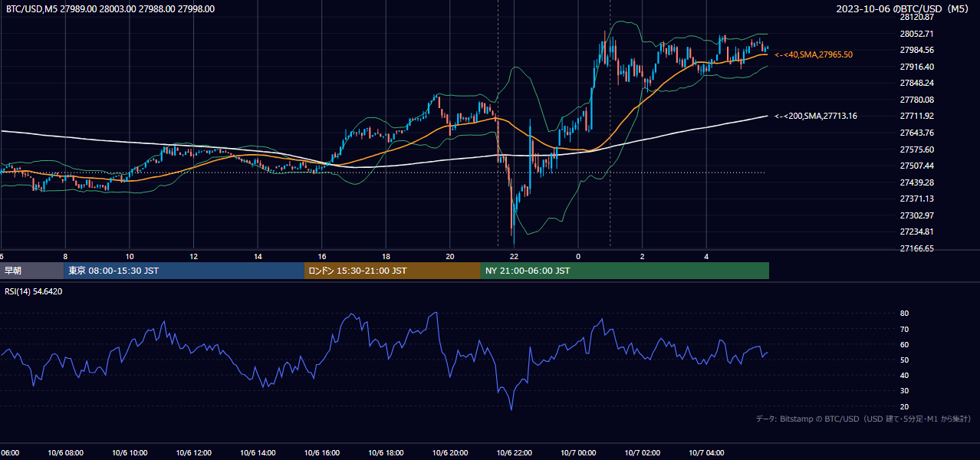Click price axis value 27371.13
Screen dimensions: 980x460
pyautogui.click(x=916, y=199)
